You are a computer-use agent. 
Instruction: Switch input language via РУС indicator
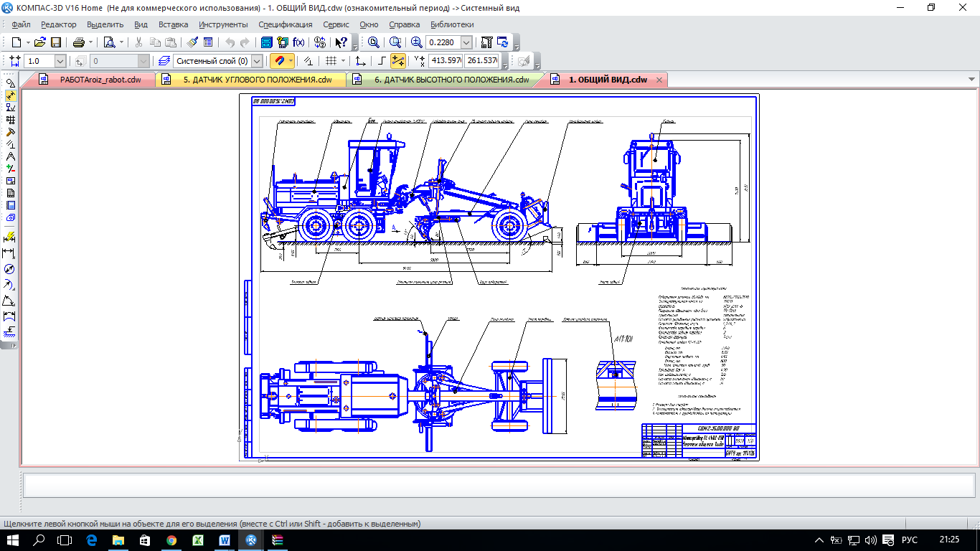[909, 540]
